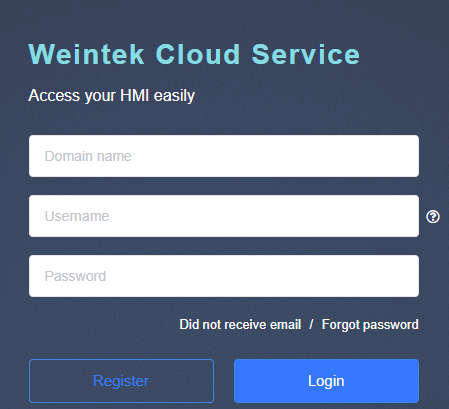Request email resend via Did not receive email
The image size is (449, 409).
pos(240,325)
